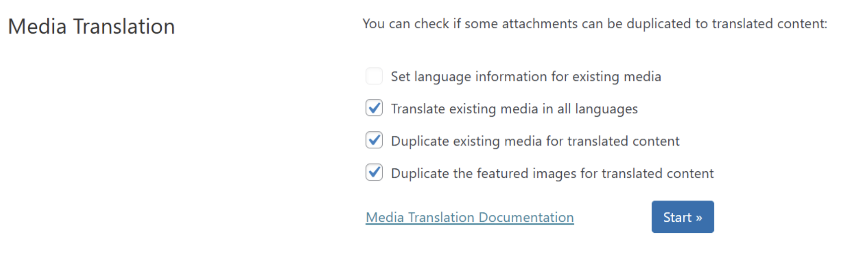This screenshot has height=255, width=868.
Task: Uncheck Translate existing media in all languages
Action: (x=374, y=108)
